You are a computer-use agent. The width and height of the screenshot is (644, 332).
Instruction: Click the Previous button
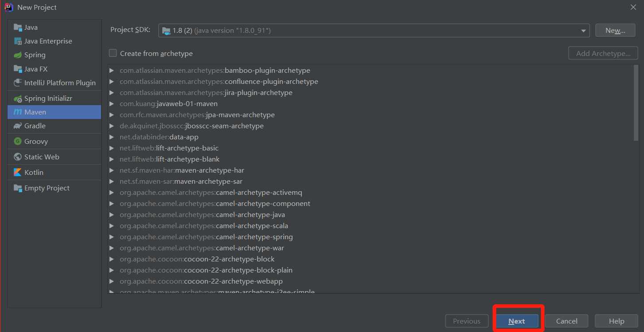click(x=467, y=321)
